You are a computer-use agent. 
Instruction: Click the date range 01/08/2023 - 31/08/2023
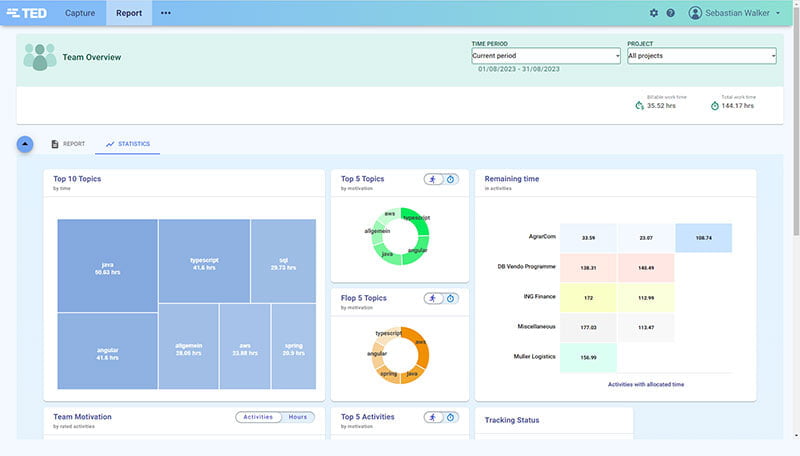point(519,69)
